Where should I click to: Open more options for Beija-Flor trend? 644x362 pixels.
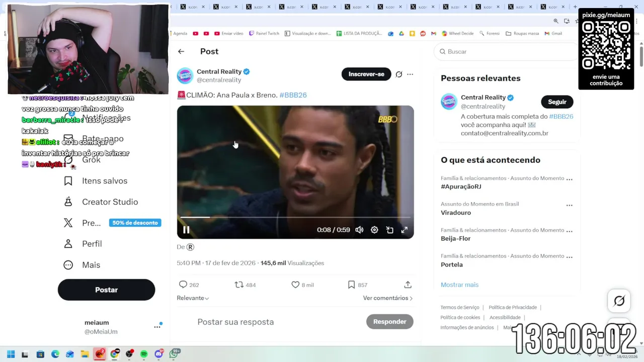[x=569, y=231]
